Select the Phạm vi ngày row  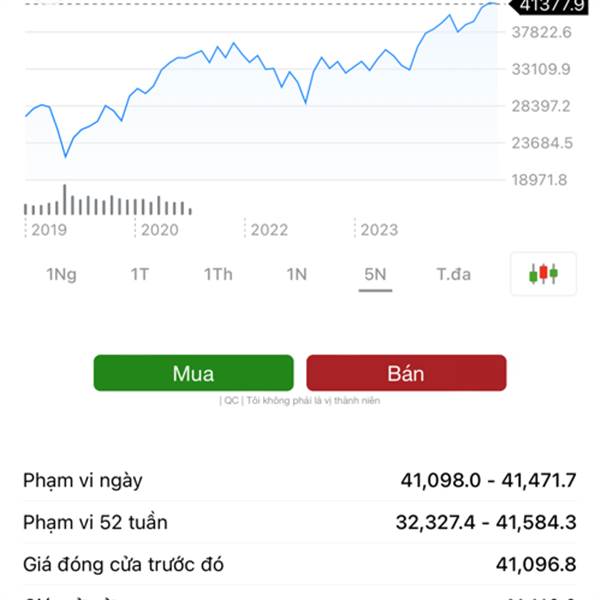tap(299, 481)
